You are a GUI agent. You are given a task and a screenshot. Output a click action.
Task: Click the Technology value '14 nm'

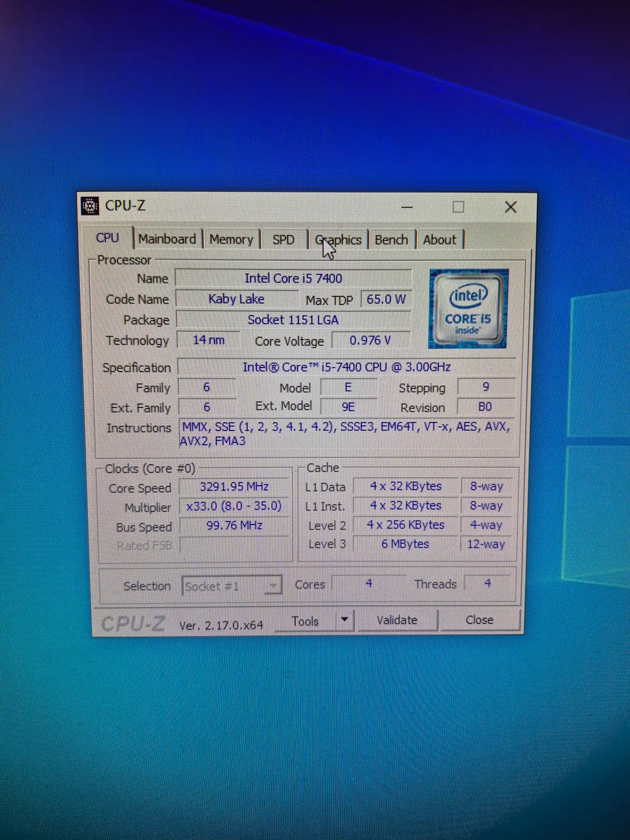[x=208, y=340]
